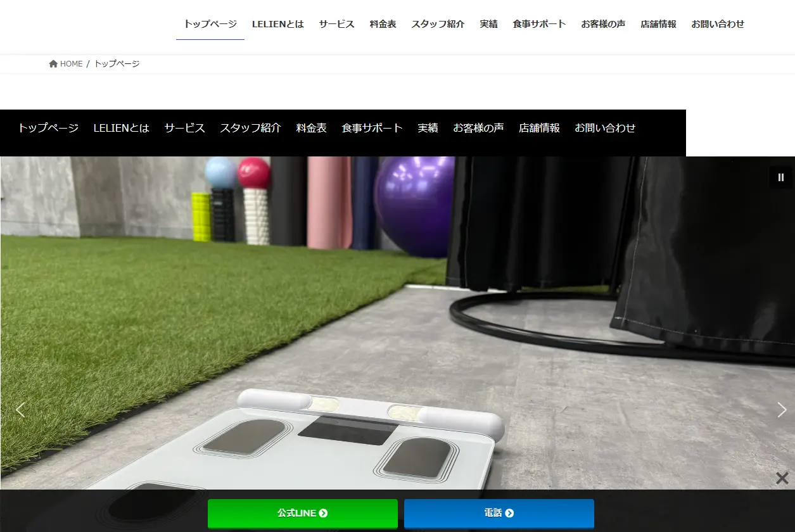Pause the slideshow with the pause icon

coord(781,177)
